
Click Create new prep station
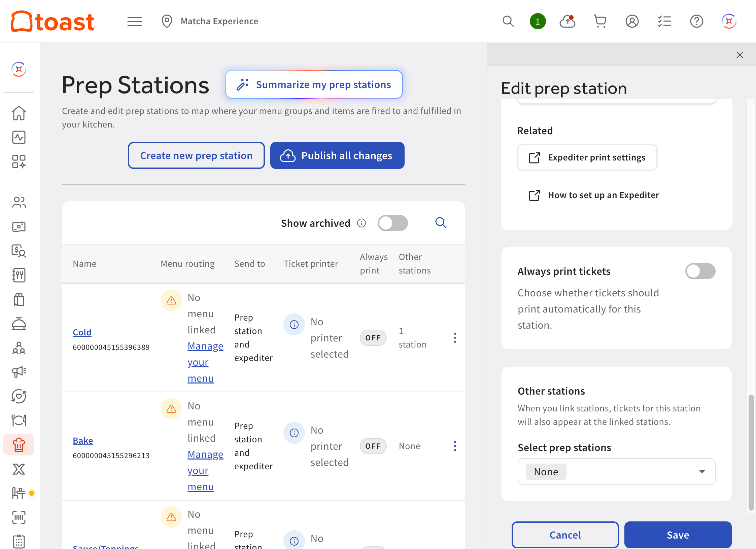(x=196, y=155)
